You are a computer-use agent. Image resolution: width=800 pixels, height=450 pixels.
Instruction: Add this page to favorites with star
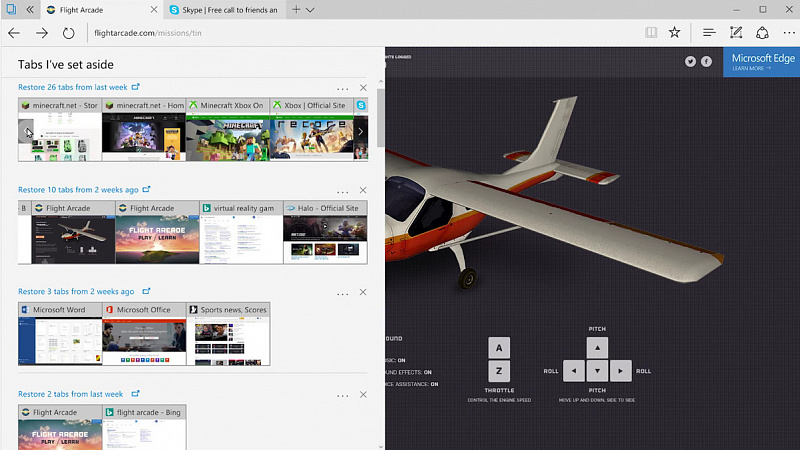tap(674, 33)
